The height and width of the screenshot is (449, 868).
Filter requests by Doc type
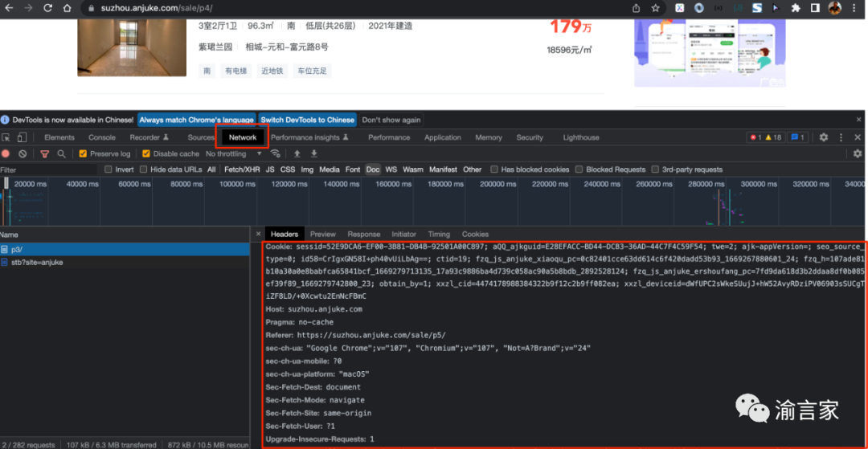click(373, 169)
